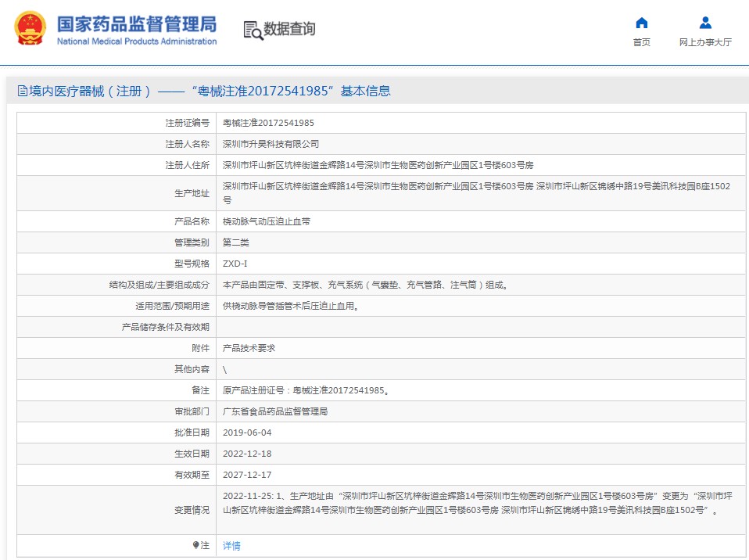Open the 数据查询 heading text
Viewport: 749px width, 560px height.
[x=289, y=30]
